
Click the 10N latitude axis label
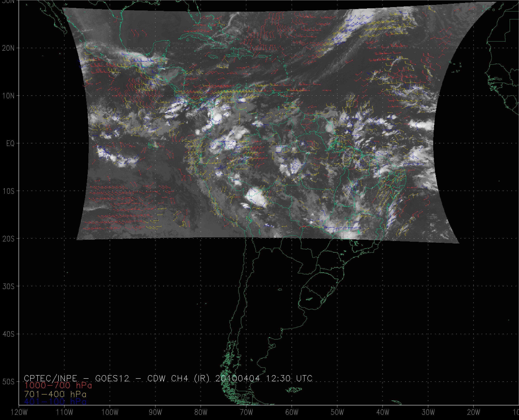point(8,96)
